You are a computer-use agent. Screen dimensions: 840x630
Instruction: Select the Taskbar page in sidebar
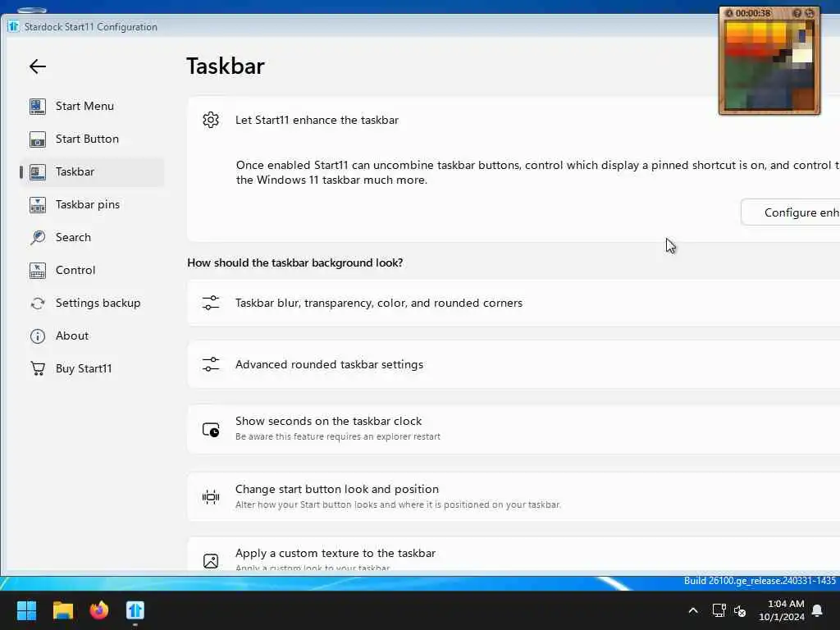tap(92, 172)
